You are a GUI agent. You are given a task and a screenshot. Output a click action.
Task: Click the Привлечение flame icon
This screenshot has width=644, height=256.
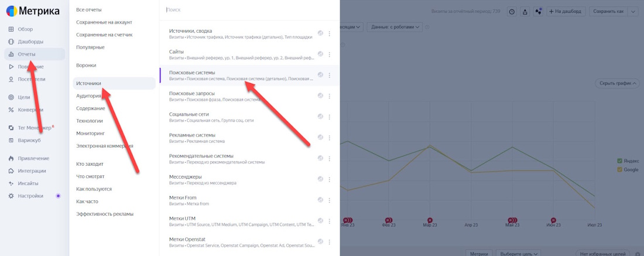click(x=11, y=159)
